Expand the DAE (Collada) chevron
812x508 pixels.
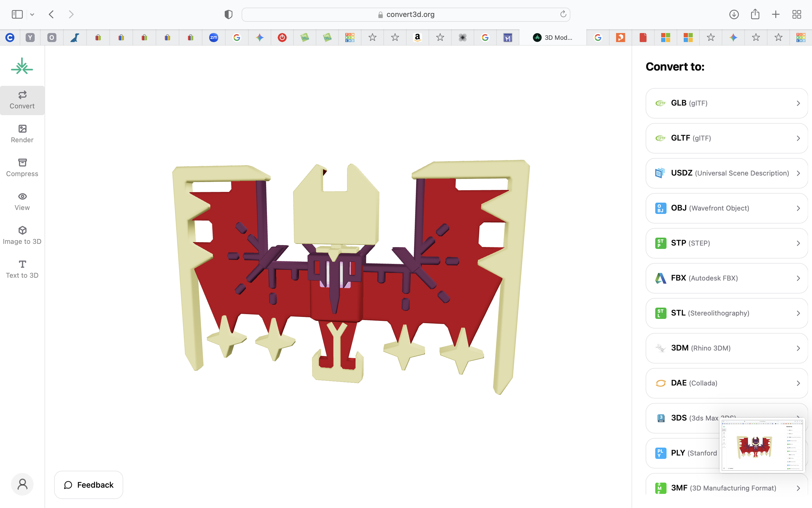click(x=798, y=383)
